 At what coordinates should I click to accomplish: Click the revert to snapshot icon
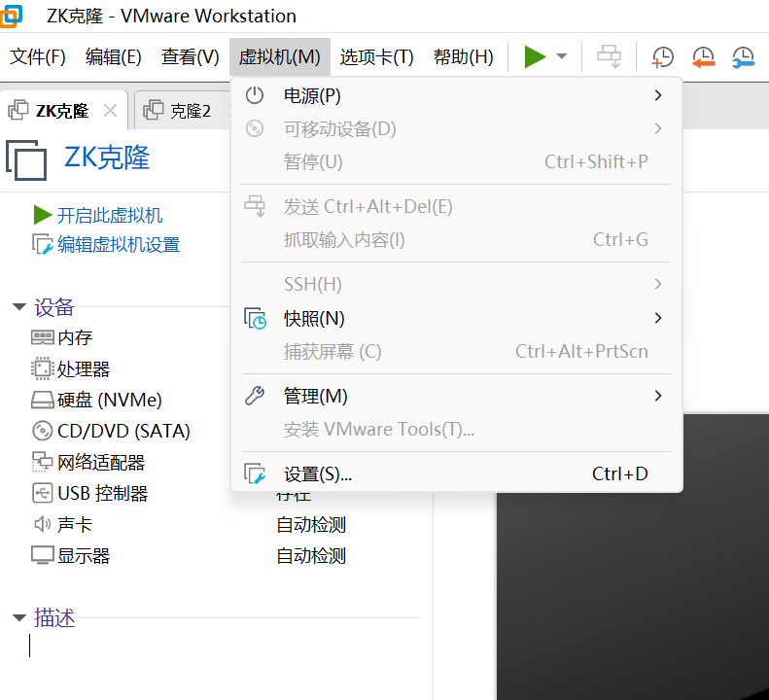(x=703, y=57)
